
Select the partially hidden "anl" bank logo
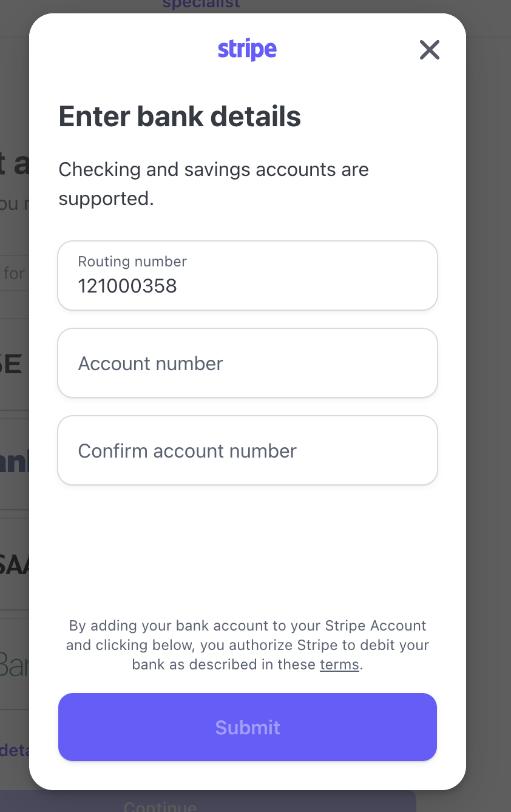tap(15, 462)
